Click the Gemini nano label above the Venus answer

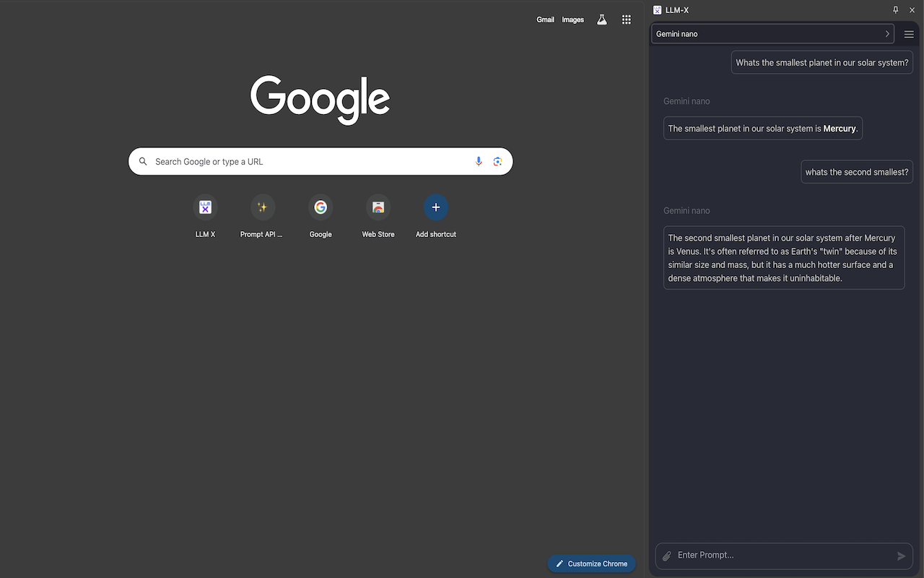click(x=687, y=211)
